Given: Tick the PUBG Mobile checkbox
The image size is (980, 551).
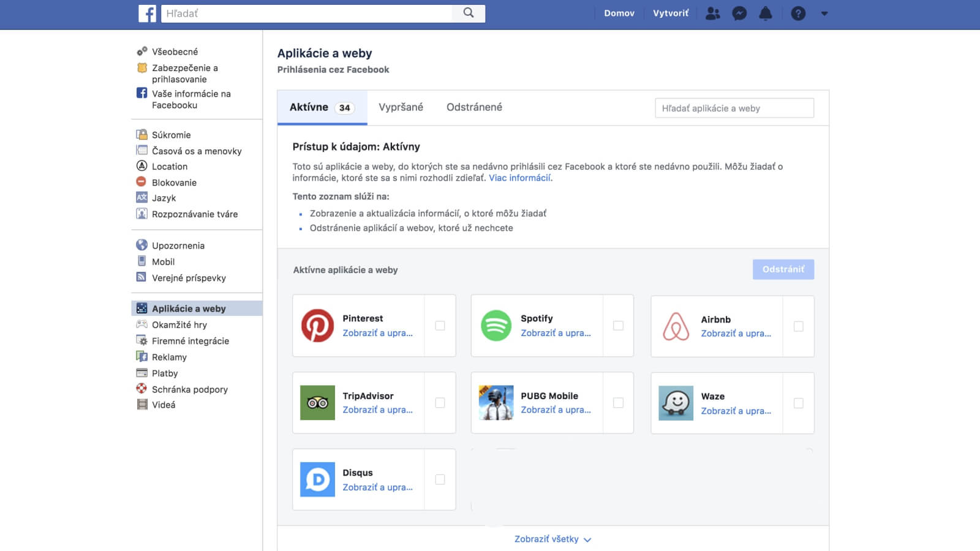Looking at the screenshot, I should (618, 403).
